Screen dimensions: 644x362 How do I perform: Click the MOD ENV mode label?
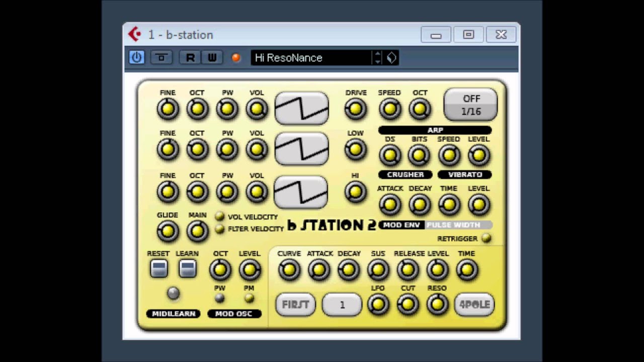coord(401,225)
